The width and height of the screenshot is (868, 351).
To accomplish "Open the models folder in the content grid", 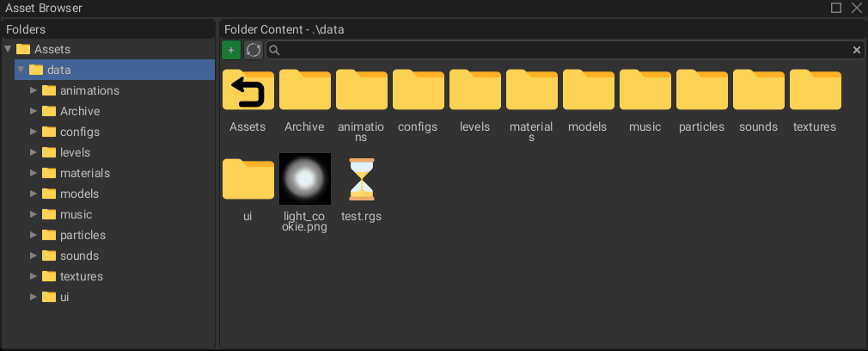I will 588,90.
